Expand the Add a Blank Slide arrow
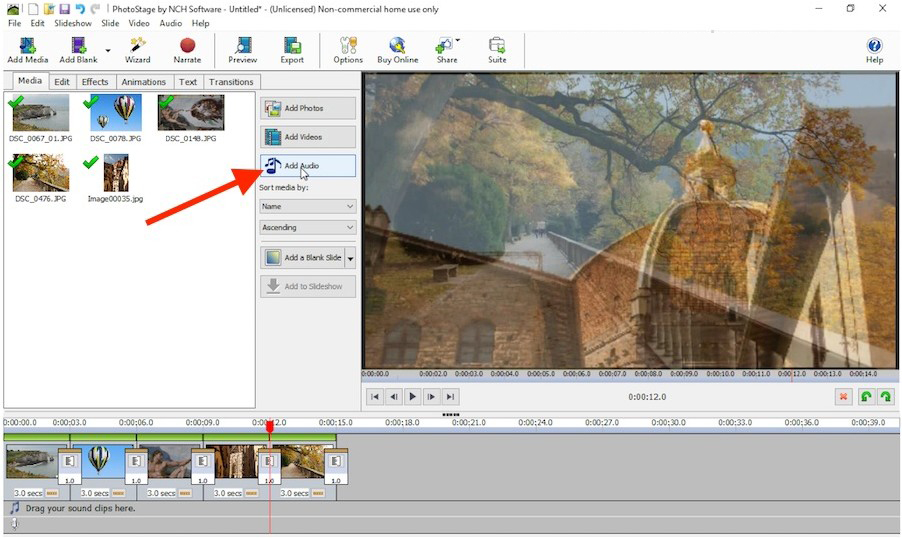This screenshot has width=902, height=538. (350, 258)
